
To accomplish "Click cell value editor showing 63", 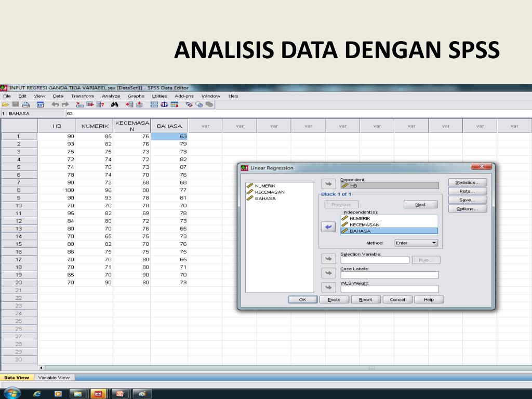I will tap(299, 114).
